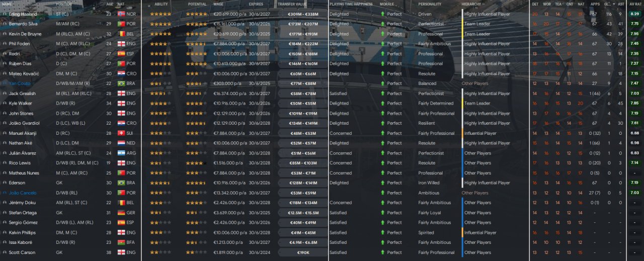Image resolution: width=644 pixels, height=261 pixels.
Task: Open Rico Lewis's player profile
Action: tap(19, 163)
